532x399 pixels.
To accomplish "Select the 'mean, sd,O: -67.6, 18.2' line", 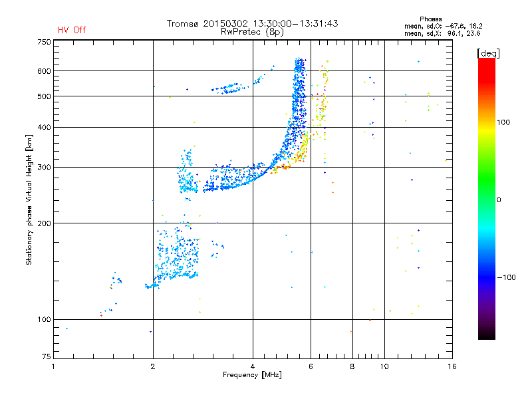I will coord(443,26).
